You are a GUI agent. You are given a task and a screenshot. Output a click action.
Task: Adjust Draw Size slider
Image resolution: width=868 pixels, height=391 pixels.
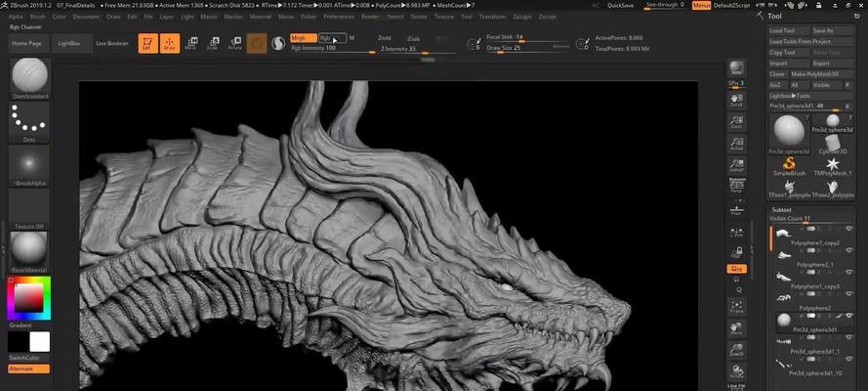pos(527,48)
